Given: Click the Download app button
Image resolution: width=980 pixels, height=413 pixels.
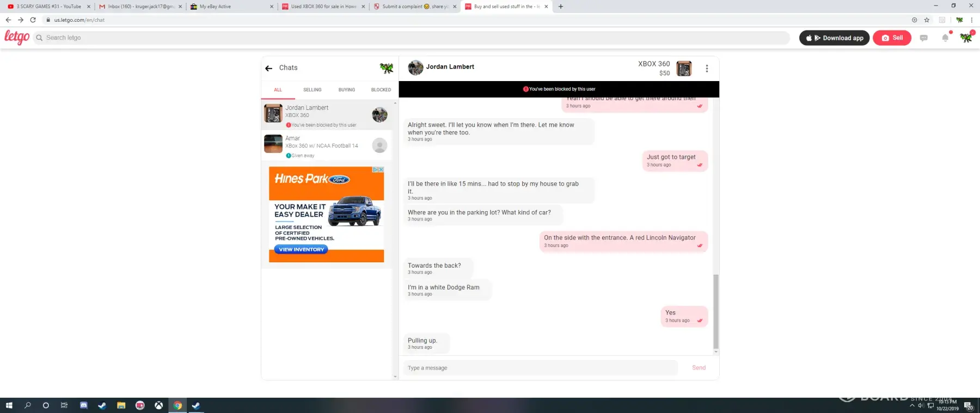Looking at the screenshot, I should (x=834, y=38).
